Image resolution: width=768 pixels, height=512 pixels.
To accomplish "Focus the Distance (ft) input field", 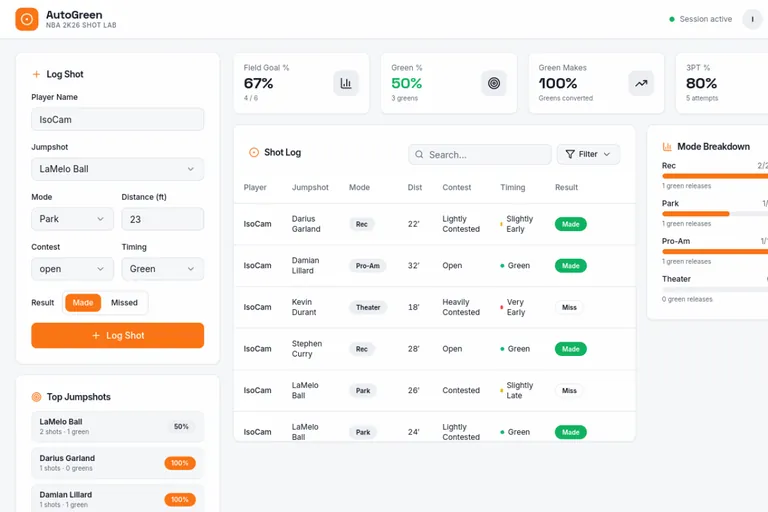I will coord(163,219).
